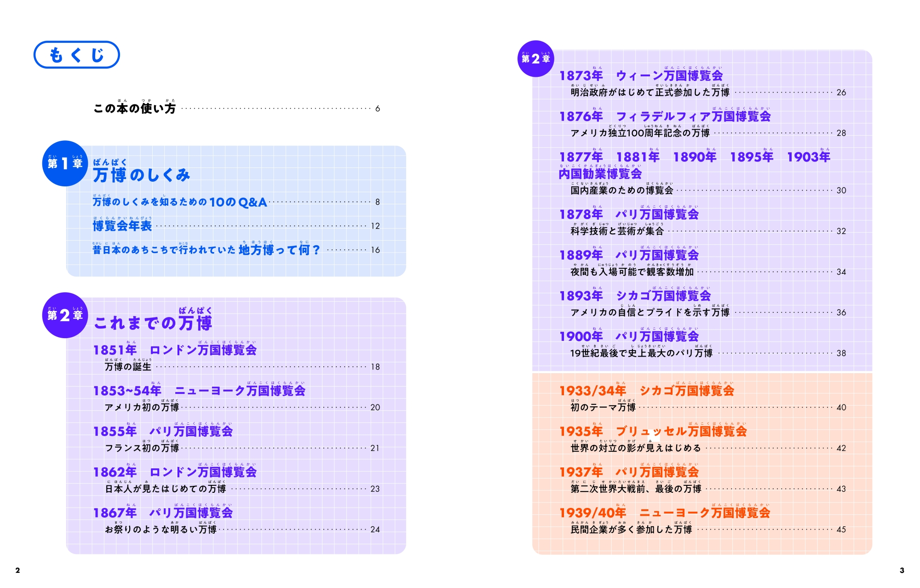Select 1878年 パリ万国博覧会 heading

pos(629,214)
